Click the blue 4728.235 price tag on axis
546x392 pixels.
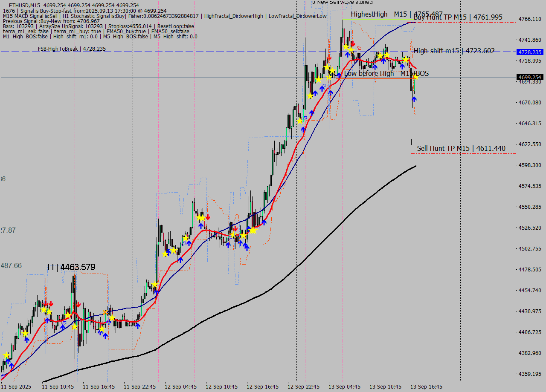(529, 52)
